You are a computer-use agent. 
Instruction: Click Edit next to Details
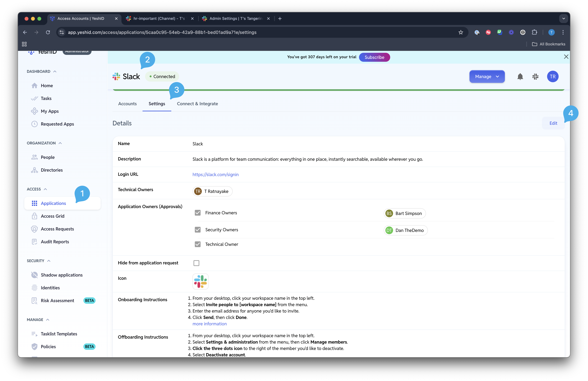553,123
